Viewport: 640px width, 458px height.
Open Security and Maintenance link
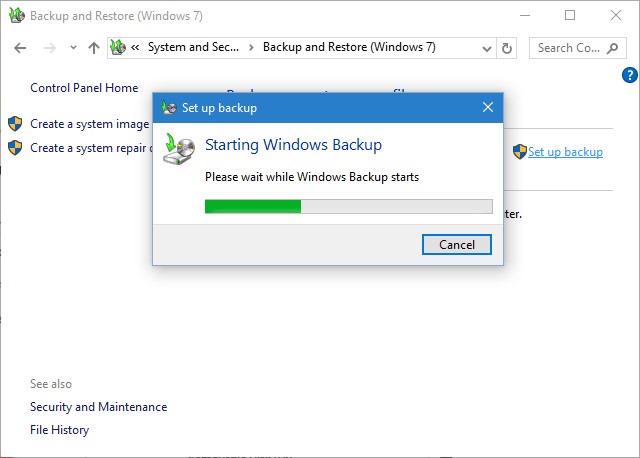(98, 407)
